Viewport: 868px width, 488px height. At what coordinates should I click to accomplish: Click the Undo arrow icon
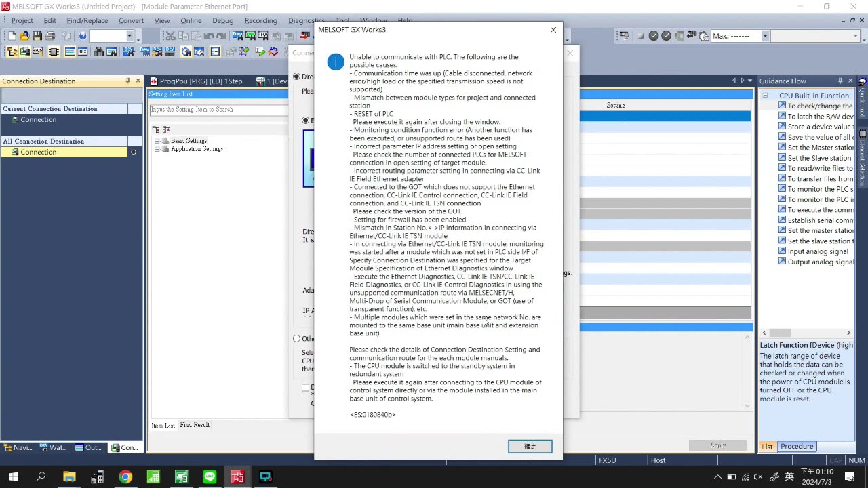pyautogui.click(x=209, y=36)
